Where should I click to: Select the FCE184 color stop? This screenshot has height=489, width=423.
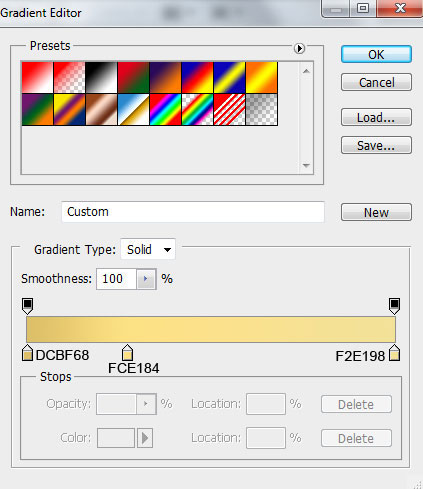tap(127, 353)
